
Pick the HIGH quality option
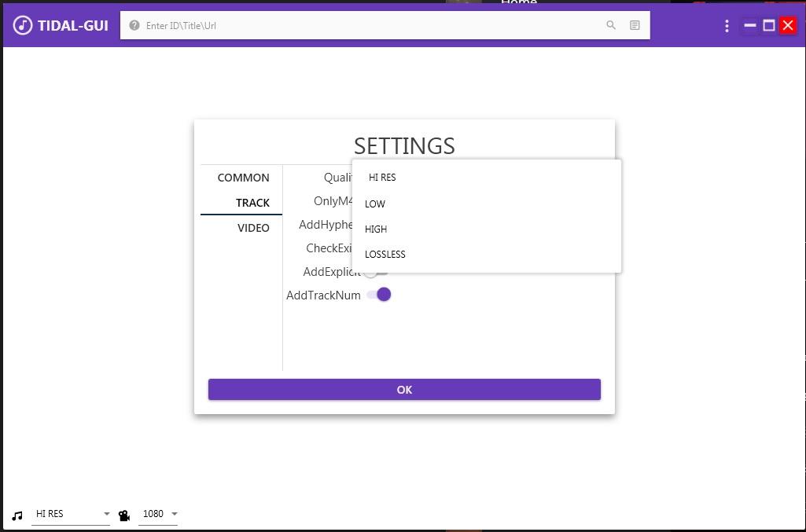point(376,229)
